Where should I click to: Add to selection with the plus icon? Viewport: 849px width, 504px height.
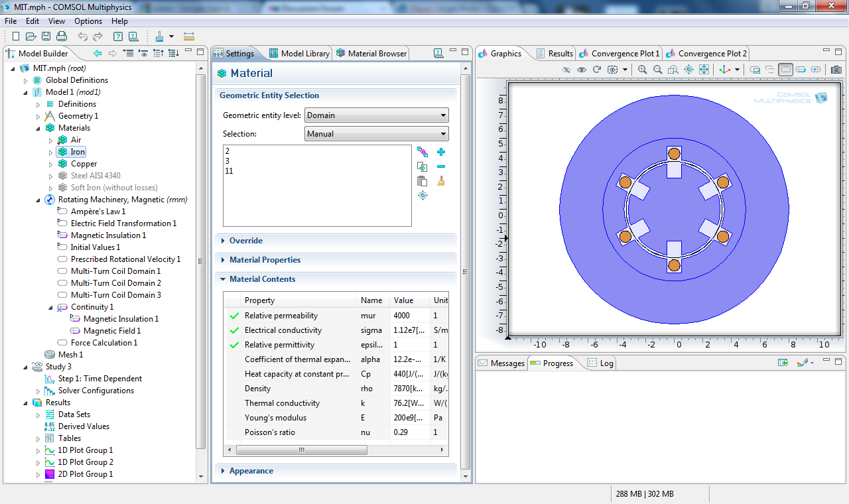(441, 153)
